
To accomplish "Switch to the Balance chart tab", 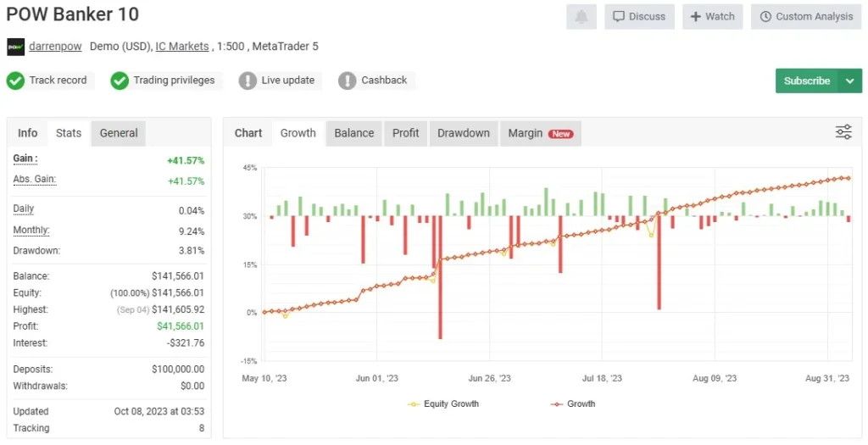I will tap(354, 133).
